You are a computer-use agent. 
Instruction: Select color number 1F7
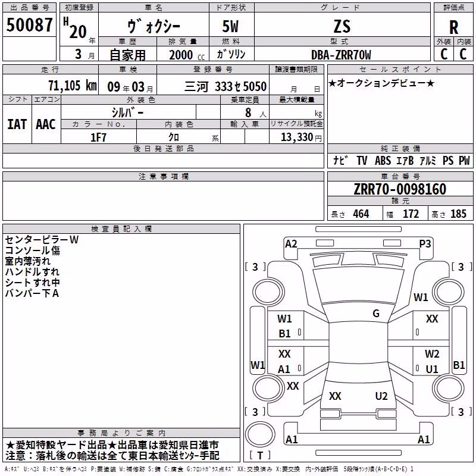pyautogui.click(x=98, y=137)
